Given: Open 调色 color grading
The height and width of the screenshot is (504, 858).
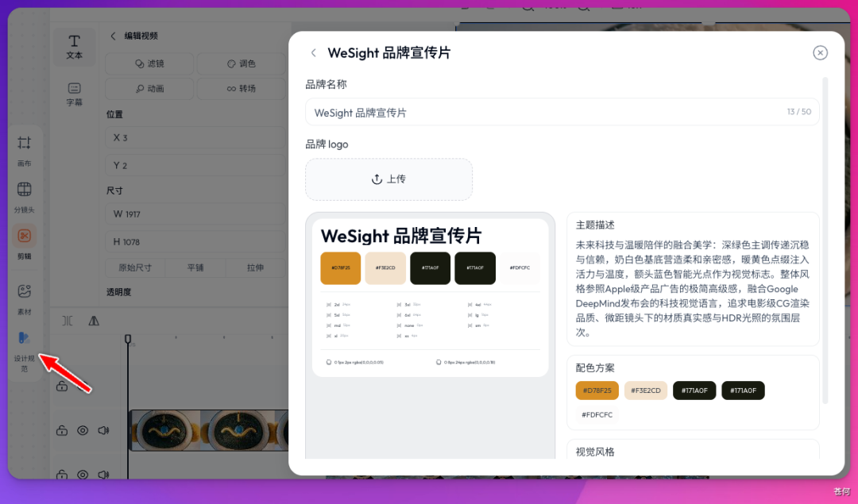Looking at the screenshot, I should pyautogui.click(x=242, y=63).
